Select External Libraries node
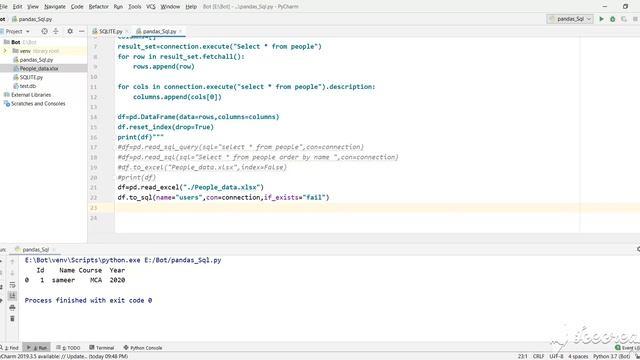 pos(31,95)
